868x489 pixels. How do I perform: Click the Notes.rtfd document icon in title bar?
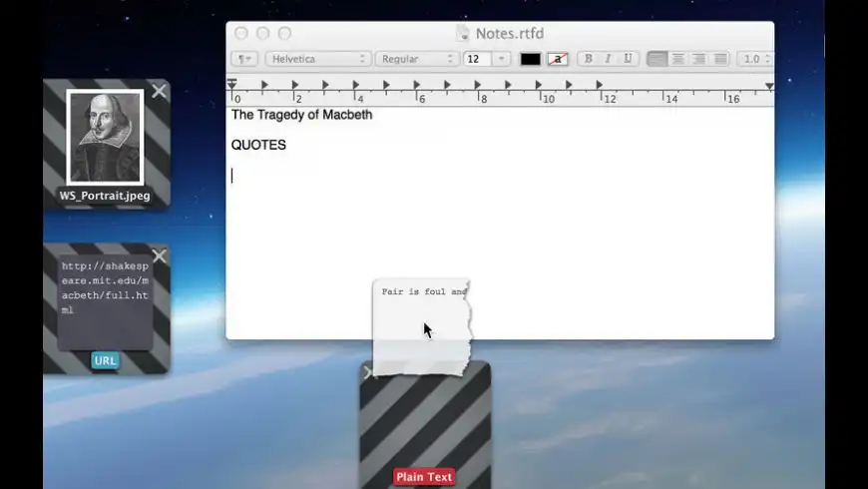click(x=462, y=33)
